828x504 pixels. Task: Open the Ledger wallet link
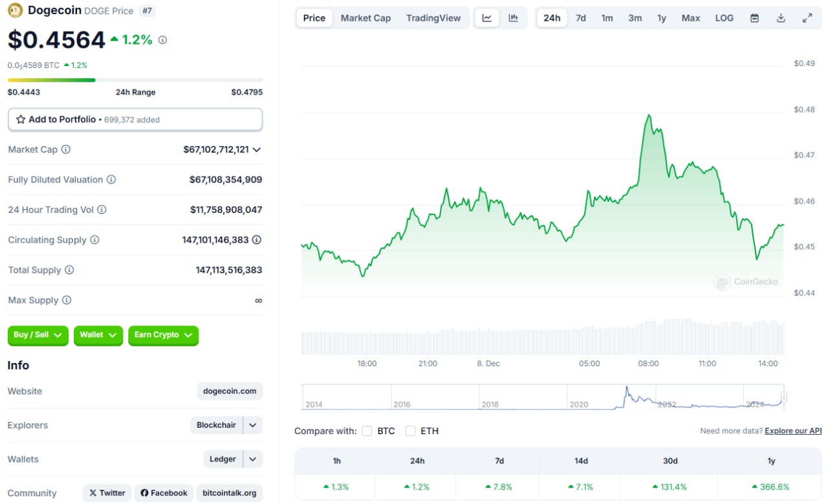(223, 459)
